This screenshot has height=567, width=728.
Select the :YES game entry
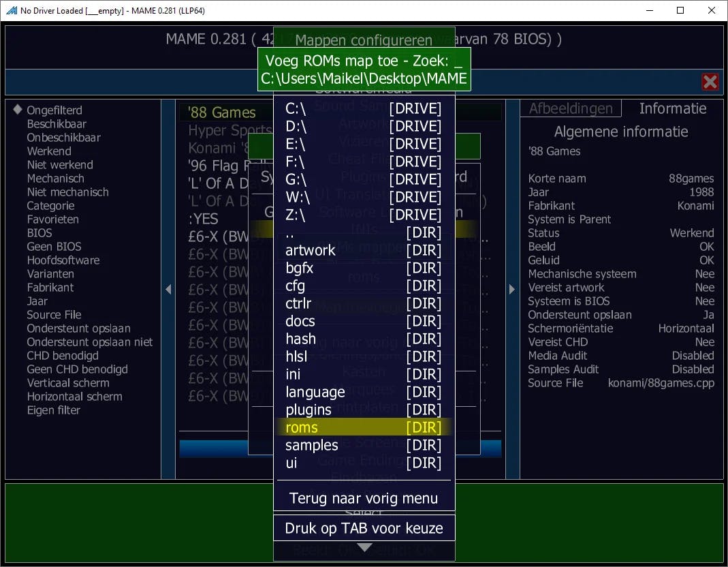coord(204,219)
